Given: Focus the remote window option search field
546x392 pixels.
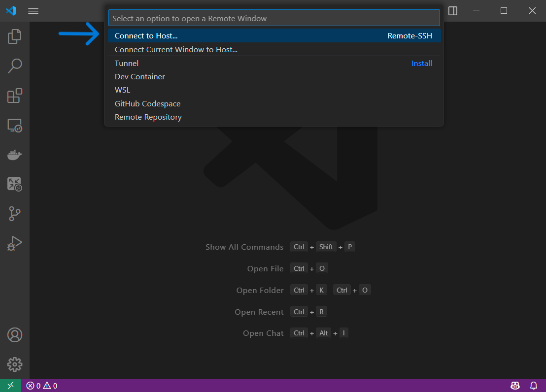Looking at the screenshot, I should (x=274, y=18).
